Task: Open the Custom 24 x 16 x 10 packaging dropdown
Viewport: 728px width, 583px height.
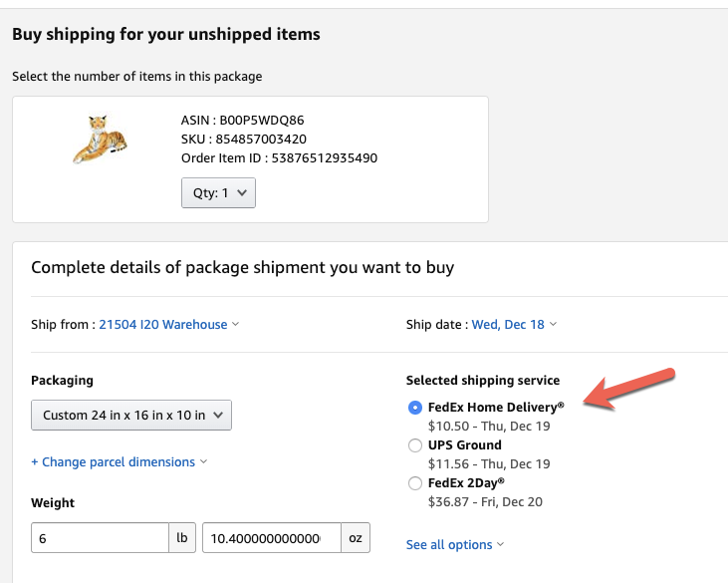Action: click(x=131, y=416)
